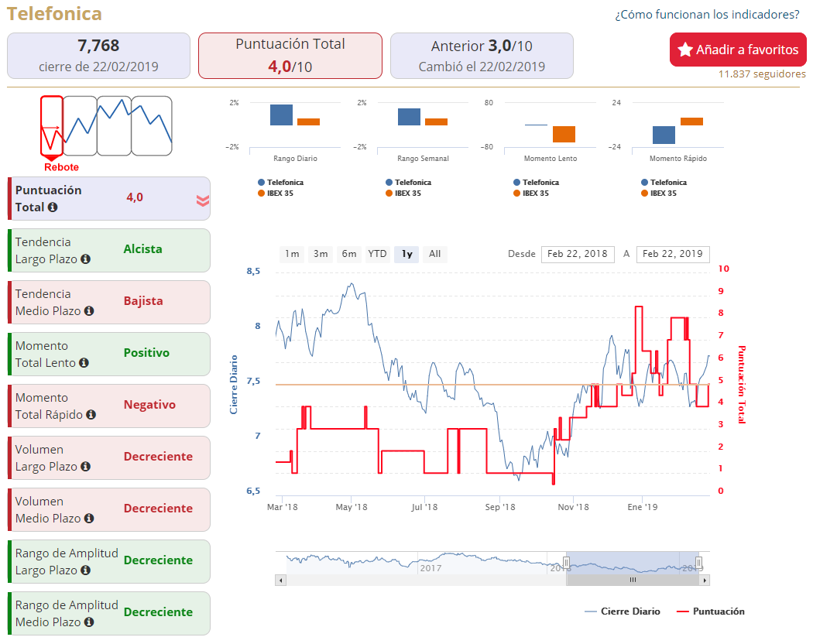Show info for Momento Total Lento
The height and width of the screenshot is (644, 813).
pyautogui.click(x=84, y=362)
